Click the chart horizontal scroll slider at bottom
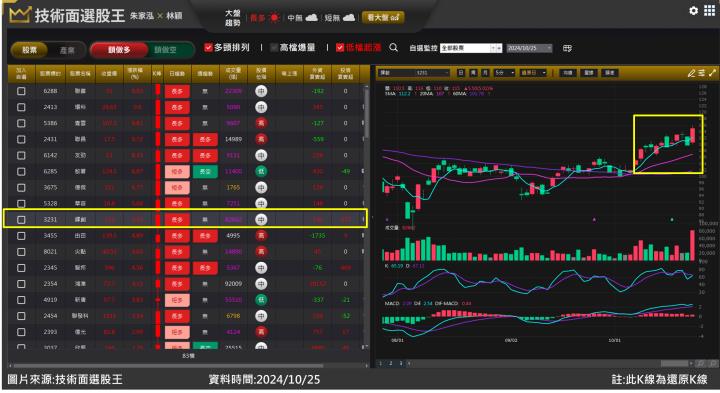 (x=674, y=363)
